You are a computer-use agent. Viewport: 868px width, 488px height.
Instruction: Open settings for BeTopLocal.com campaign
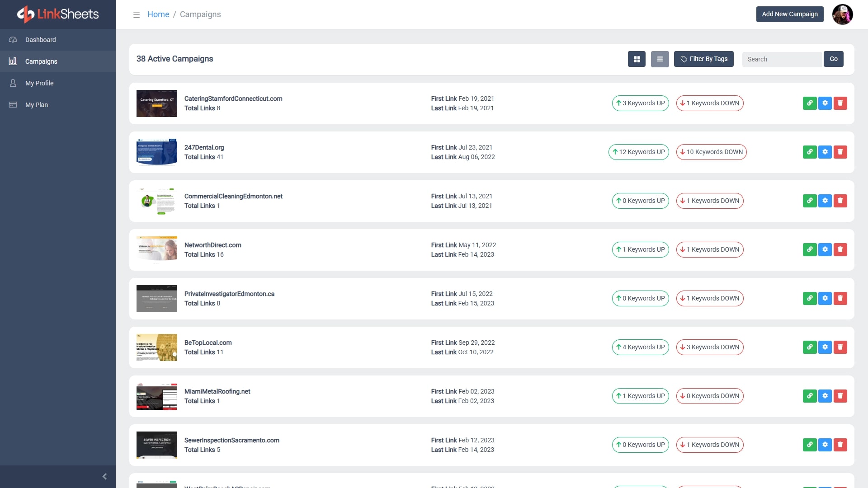(825, 347)
